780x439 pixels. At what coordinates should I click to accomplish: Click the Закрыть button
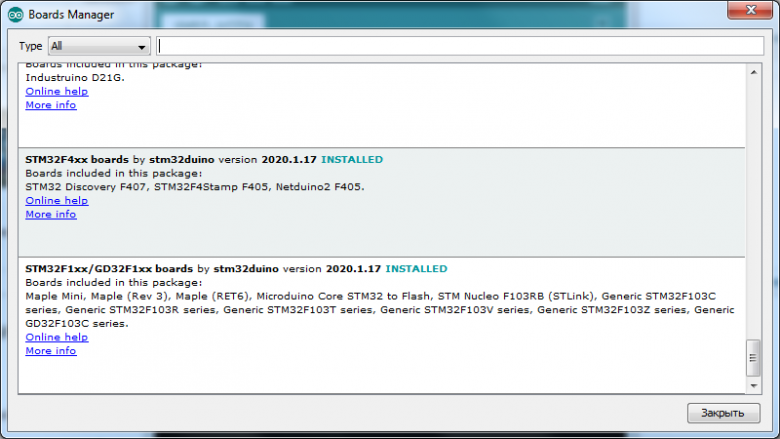tap(723, 413)
